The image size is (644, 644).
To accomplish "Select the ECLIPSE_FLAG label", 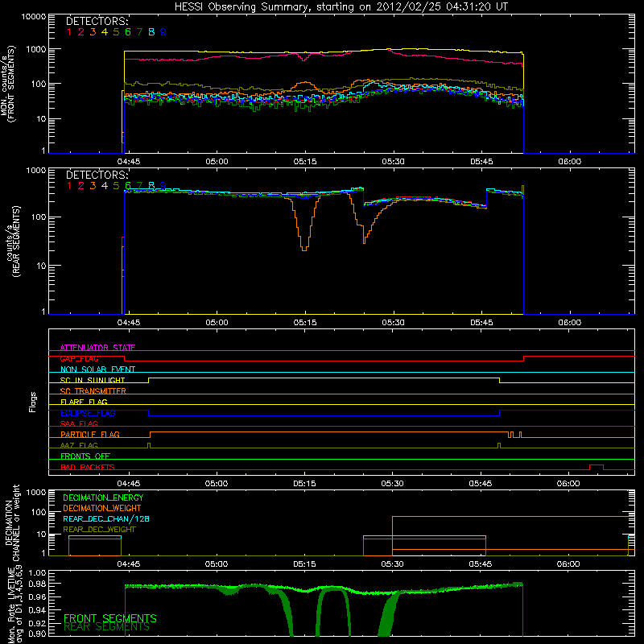I will pos(88,413).
